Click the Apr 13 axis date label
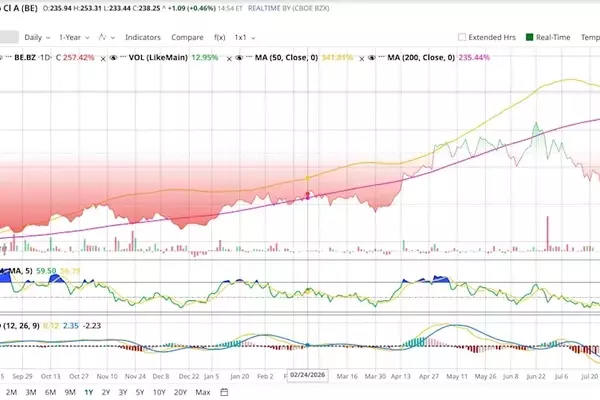This screenshot has height=400, width=600. pyautogui.click(x=401, y=376)
